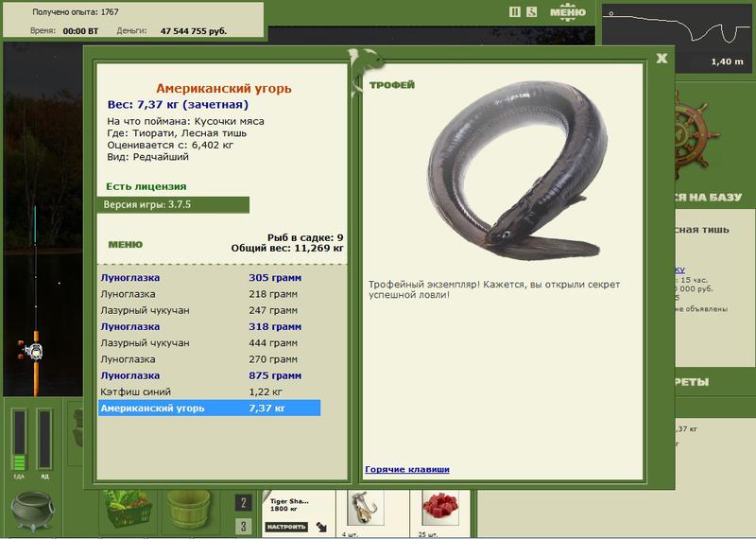Click the Американский угорь title heading

point(224,88)
